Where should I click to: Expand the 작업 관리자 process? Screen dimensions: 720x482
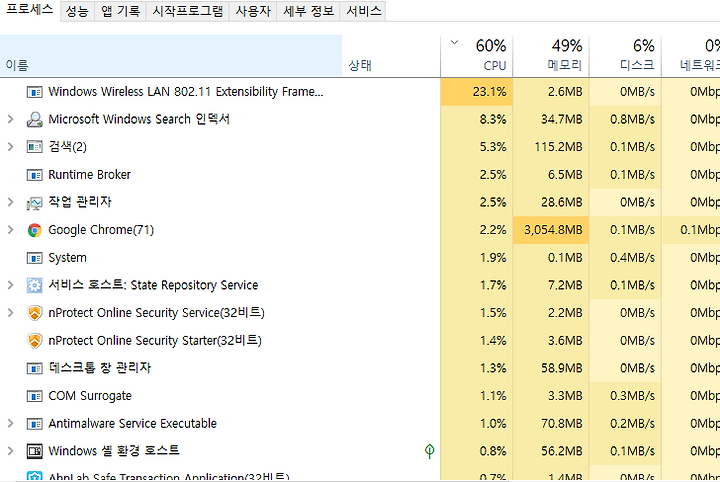(11, 202)
